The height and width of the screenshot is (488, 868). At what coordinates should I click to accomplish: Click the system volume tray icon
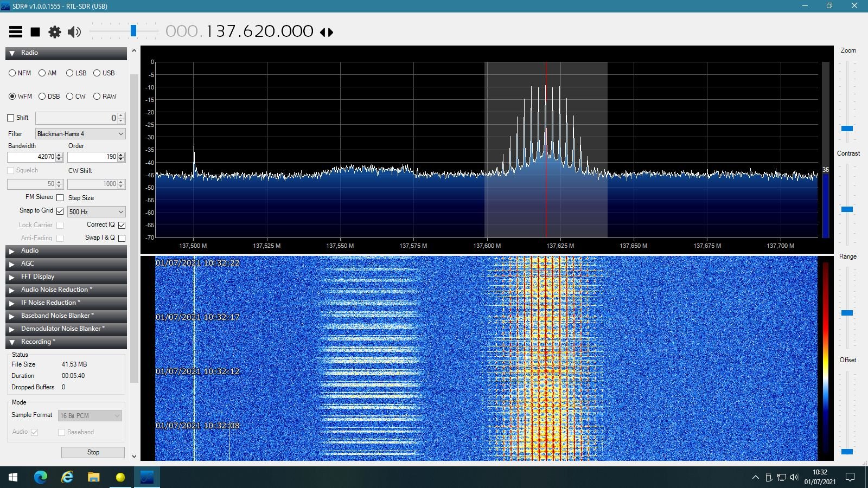coord(795,478)
